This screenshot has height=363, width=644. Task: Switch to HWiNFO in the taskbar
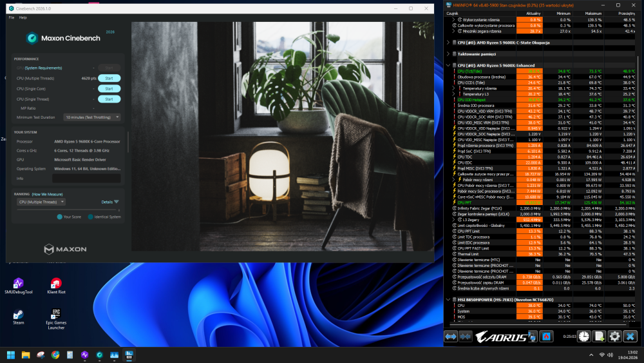coord(129,355)
